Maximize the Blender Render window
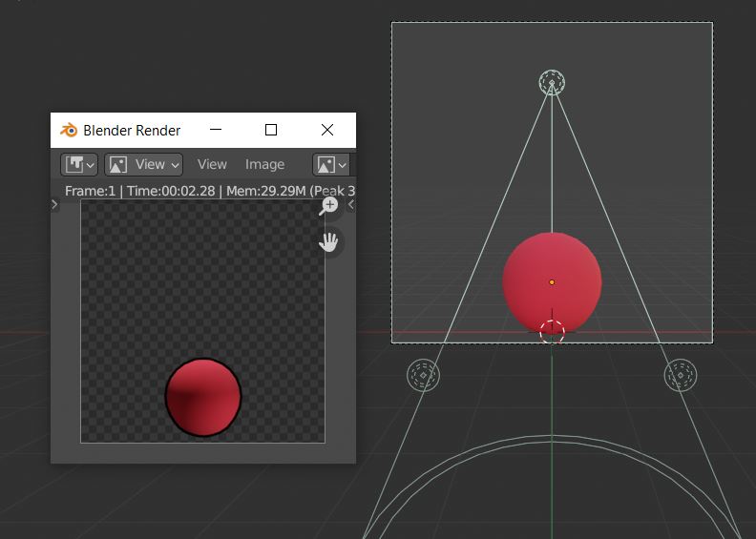The width and height of the screenshot is (756, 539). click(x=271, y=130)
